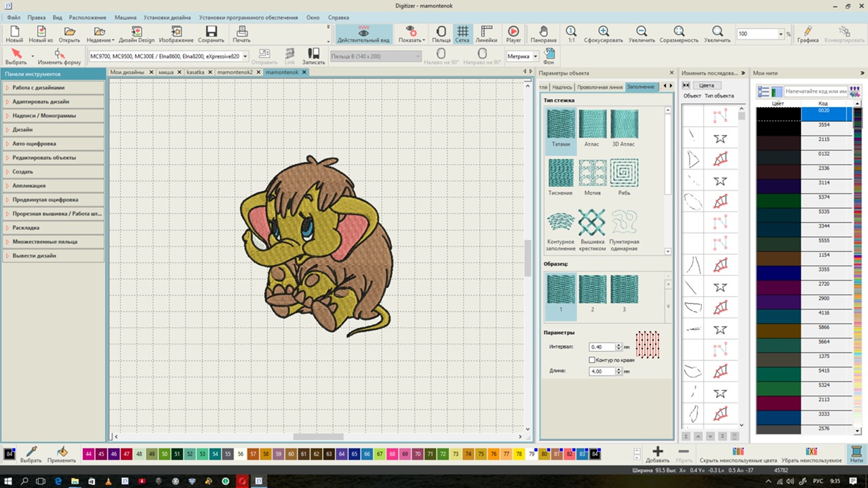
Task: Click the 1:1 zoom icon
Action: [572, 34]
